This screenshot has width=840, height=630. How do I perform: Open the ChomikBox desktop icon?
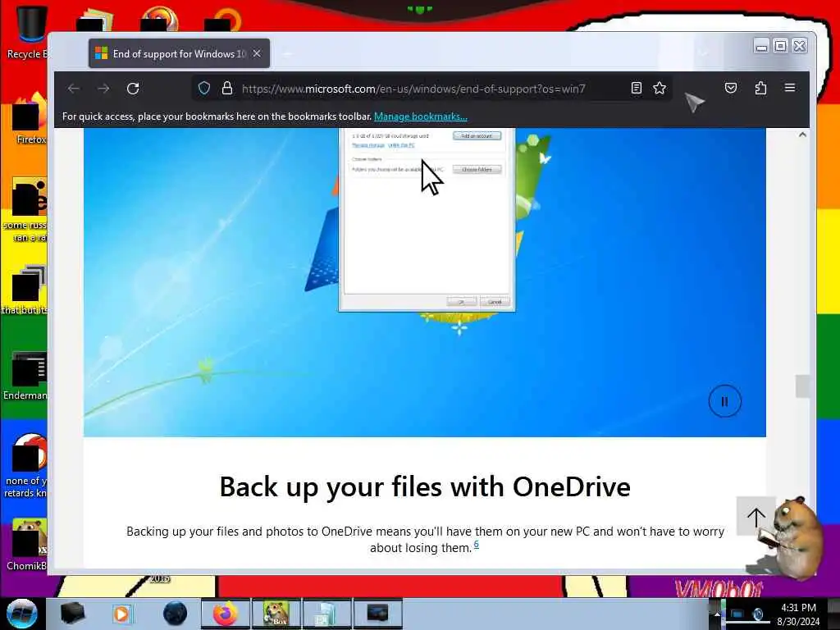[x=27, y=546]
